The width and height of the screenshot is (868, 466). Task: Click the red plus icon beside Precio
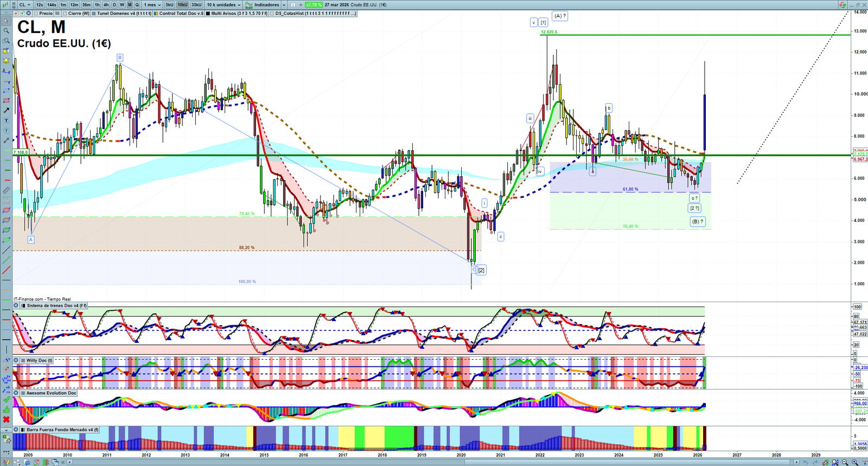pos(16,13)
